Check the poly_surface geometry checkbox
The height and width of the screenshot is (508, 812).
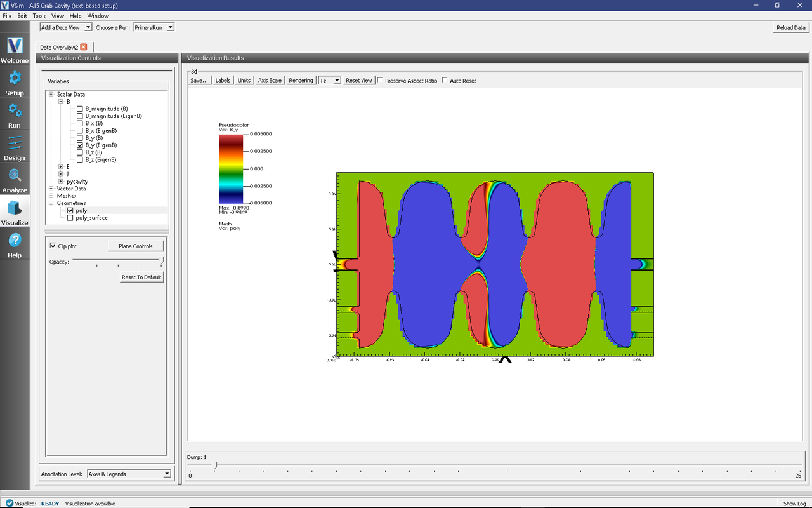(71, 217)
